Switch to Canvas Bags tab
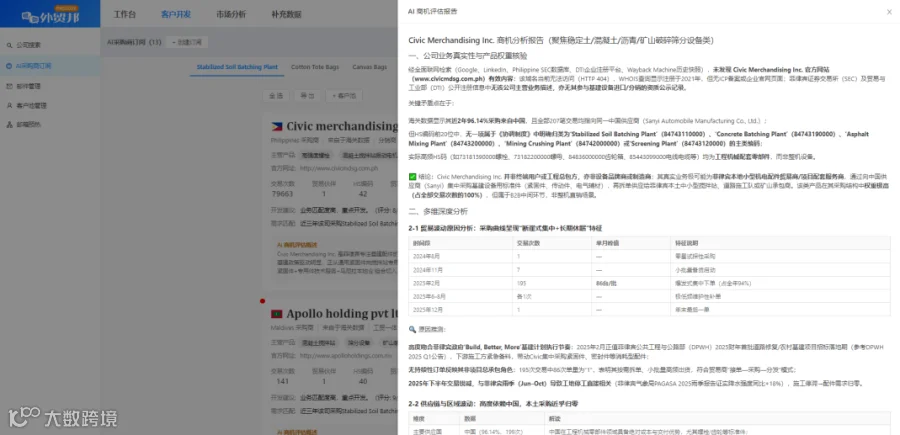Viewport: 900px width, 435px height. click(370, 67)
